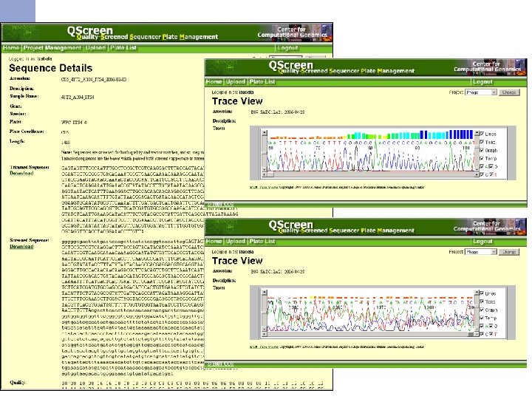Click the horizontal scrollbar thumb in lower trace
532x399 pixels.
tap(471, 334)
